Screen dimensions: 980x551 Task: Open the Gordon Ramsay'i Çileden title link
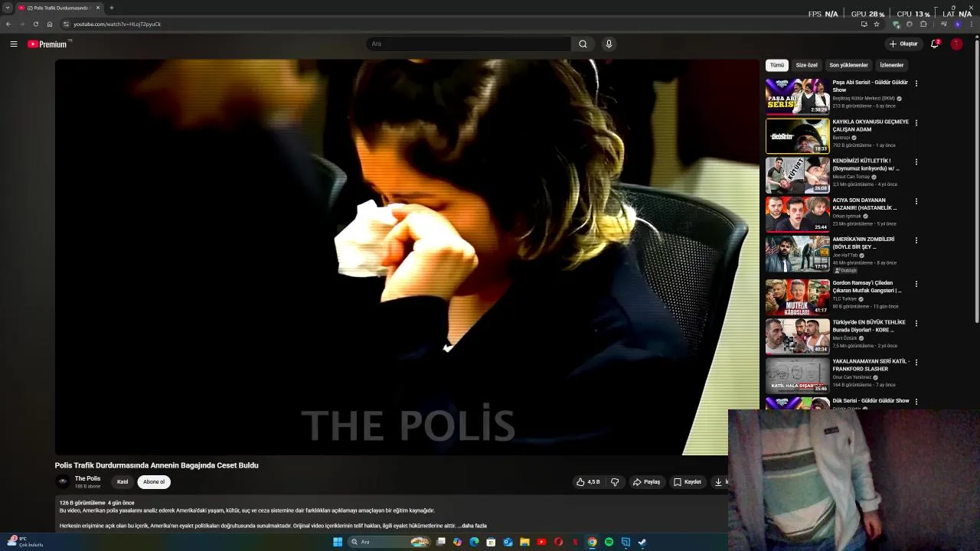[867, 287]
